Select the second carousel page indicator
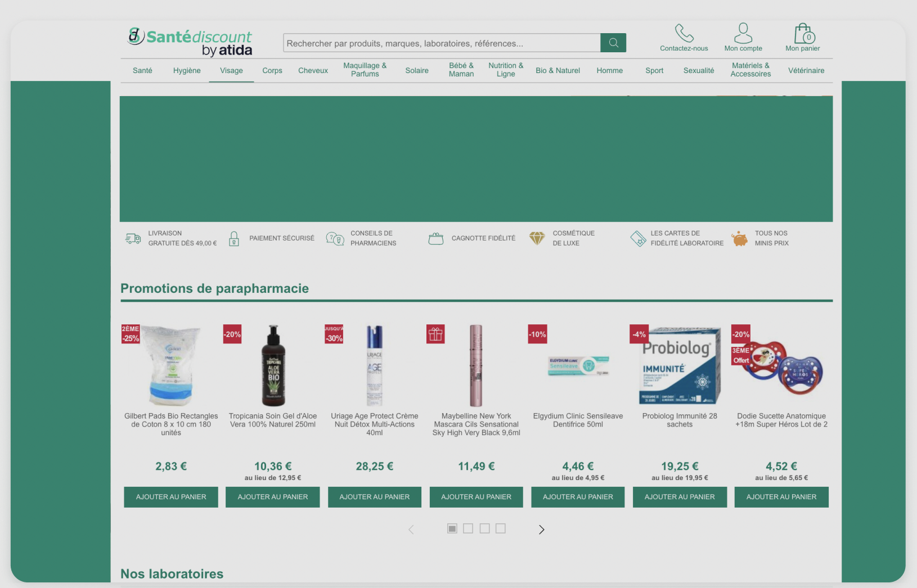Image resolution: width=917 pixels, height=588 pixels. click(x=468, y=528)
